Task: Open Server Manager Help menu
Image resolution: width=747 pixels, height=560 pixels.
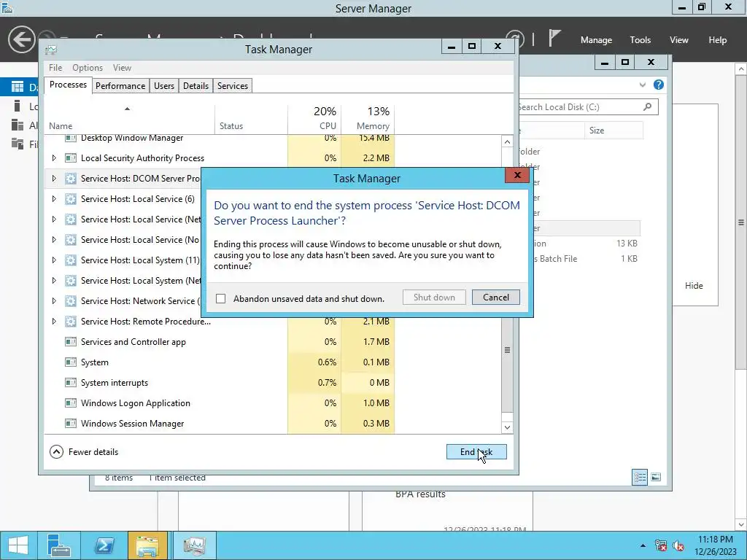Action: tap(717, 40)
